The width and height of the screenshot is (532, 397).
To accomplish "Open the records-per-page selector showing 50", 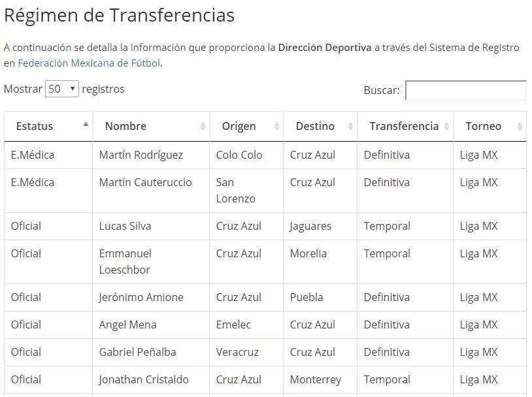I will [x=62, y=89].
